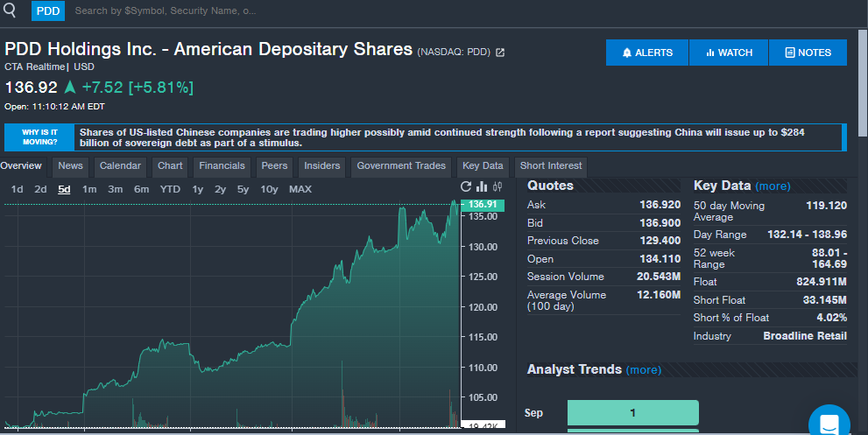
Task: Click the ALERTS bell button
Action: pyautogui.click(x=647, y=53)
